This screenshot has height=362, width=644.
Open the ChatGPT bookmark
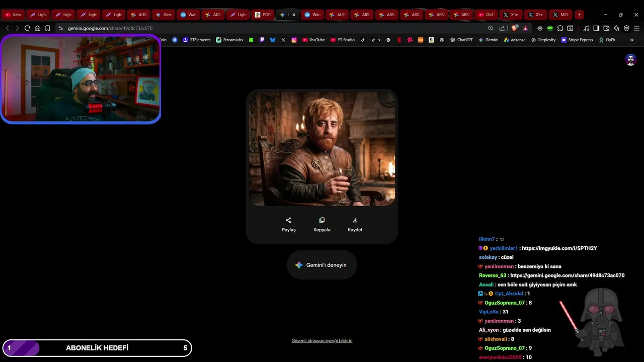tap(461, 40)
